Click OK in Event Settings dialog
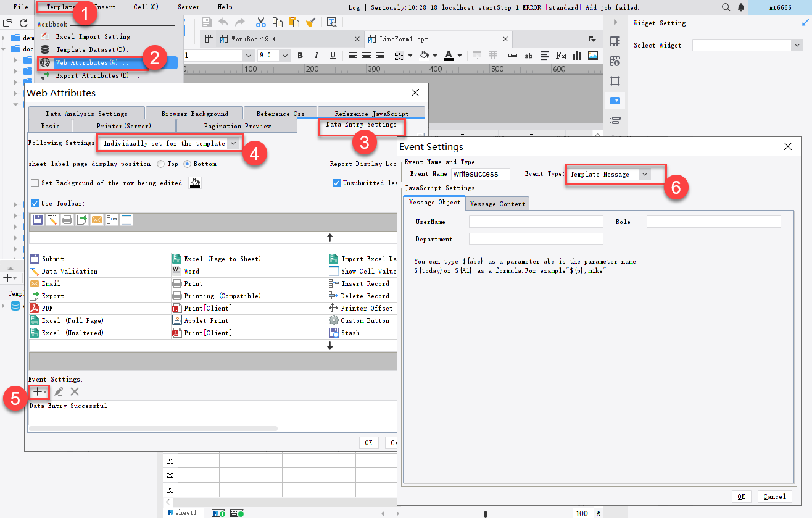Viewport: 812px width, 518px height. pyautogui.click(x=741, y=496)
